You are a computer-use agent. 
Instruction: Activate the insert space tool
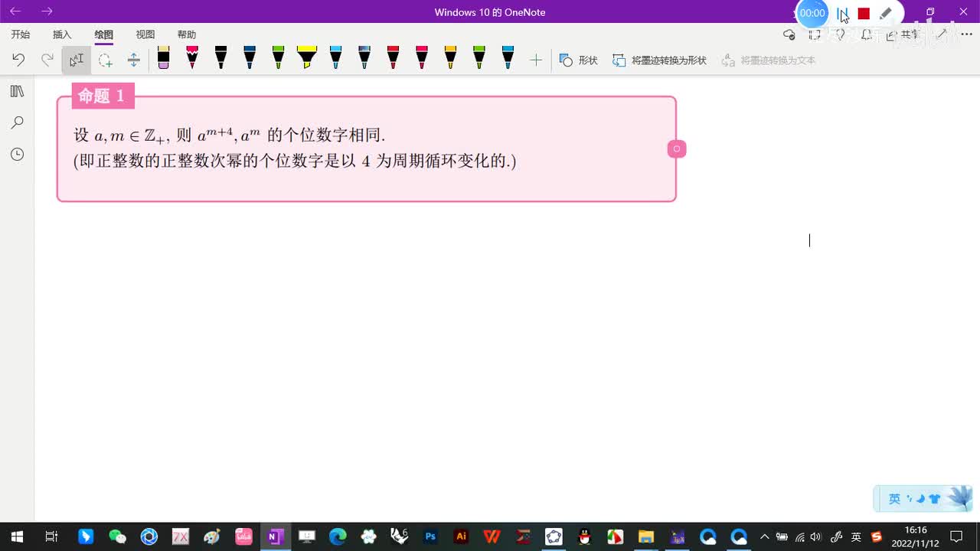(x=133, y=60)
